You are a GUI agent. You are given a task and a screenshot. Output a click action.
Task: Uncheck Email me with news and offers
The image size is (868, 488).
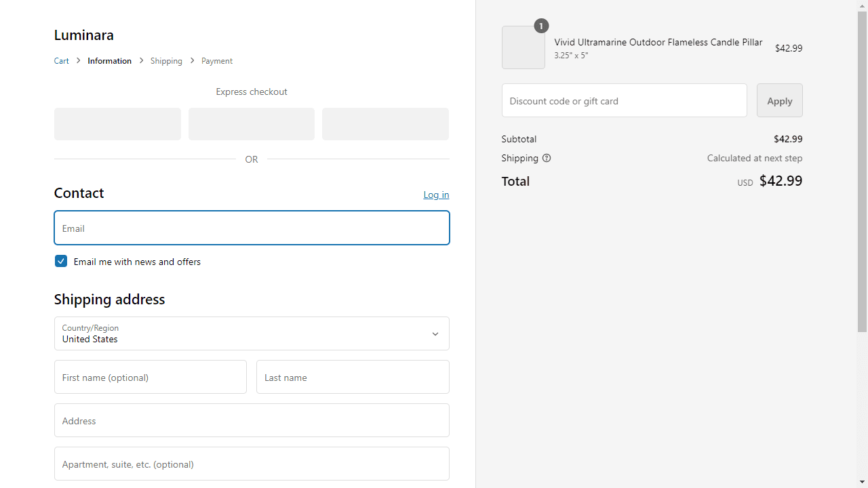61,261
